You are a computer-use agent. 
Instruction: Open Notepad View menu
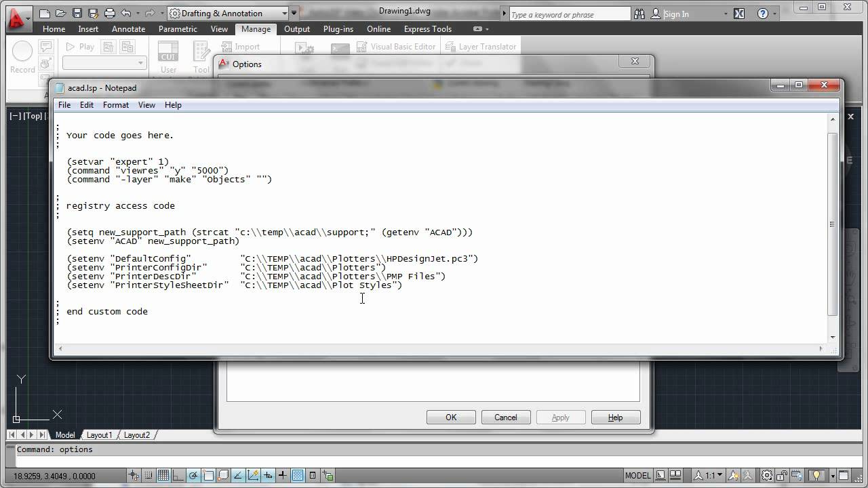(146, 105)
